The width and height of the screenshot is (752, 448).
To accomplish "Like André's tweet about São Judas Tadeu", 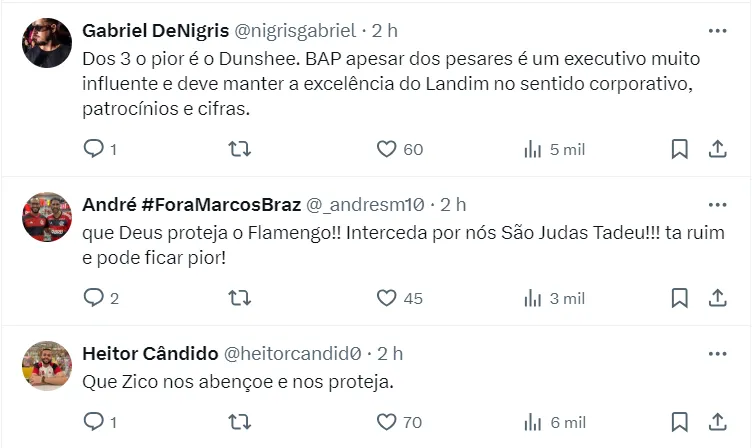I will point(387,297).
